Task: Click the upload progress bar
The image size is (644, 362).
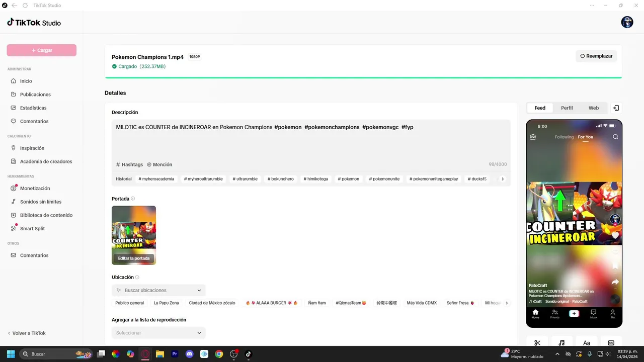Action: [x=363, y=77]
